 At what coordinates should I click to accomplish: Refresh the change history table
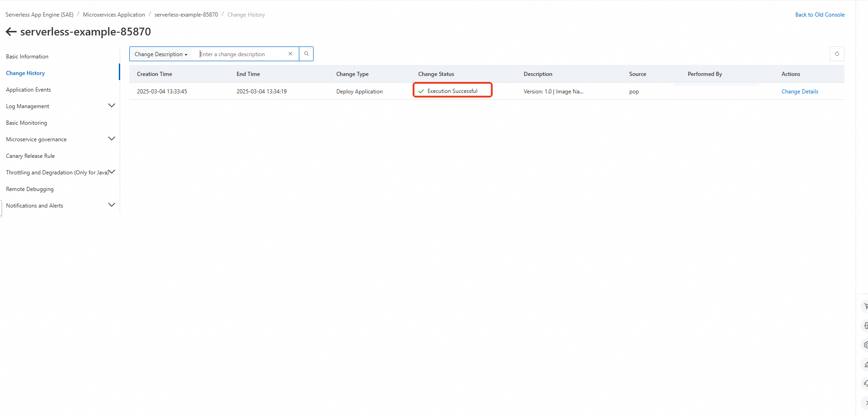tap(837, 54)
